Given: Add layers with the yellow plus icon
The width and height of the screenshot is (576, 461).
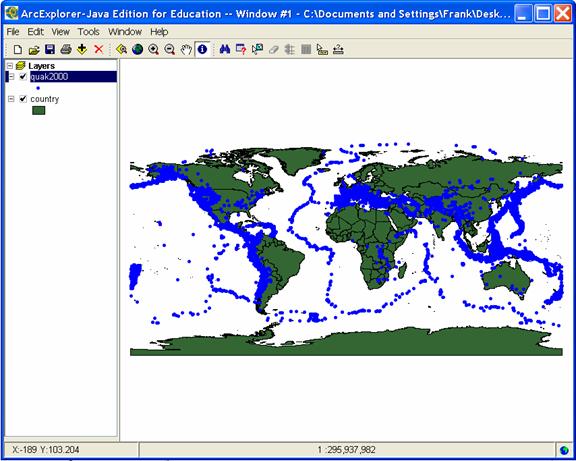Looking at the screenshot, I should 82,49.
